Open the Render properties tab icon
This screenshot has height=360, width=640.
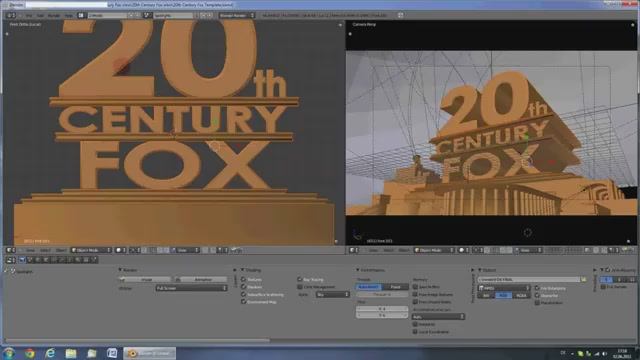[22, 260]
